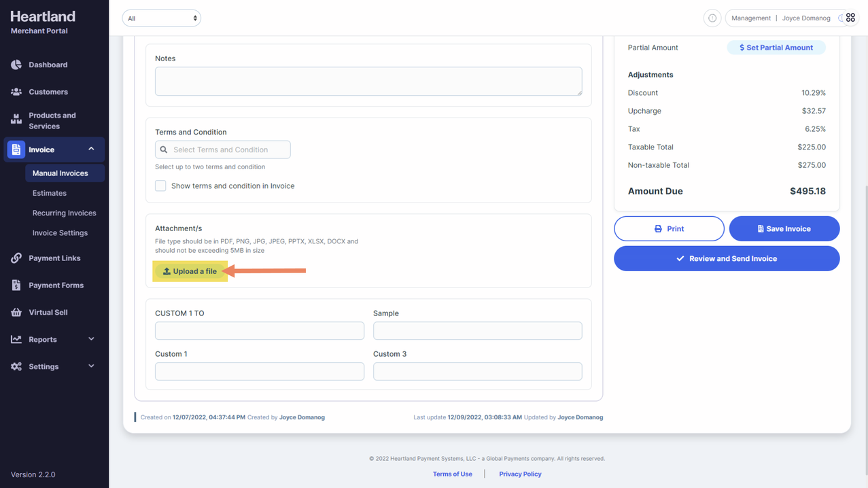Expand the Reports submenu arrow
The width and height of the screenshot is (868, 488).
pyautogui.click(x=91, y=339)
